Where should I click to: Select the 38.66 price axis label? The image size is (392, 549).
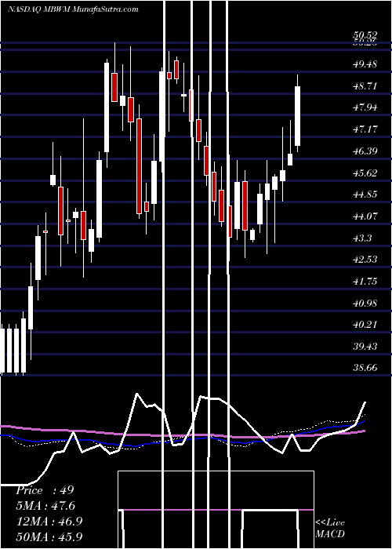tap(365, 368)
